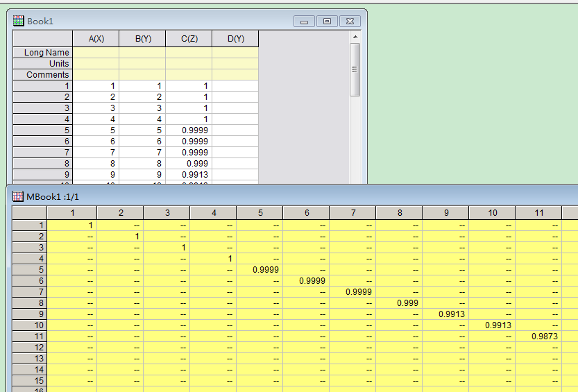Click cell A(X) row 3 in Book1

96,108
